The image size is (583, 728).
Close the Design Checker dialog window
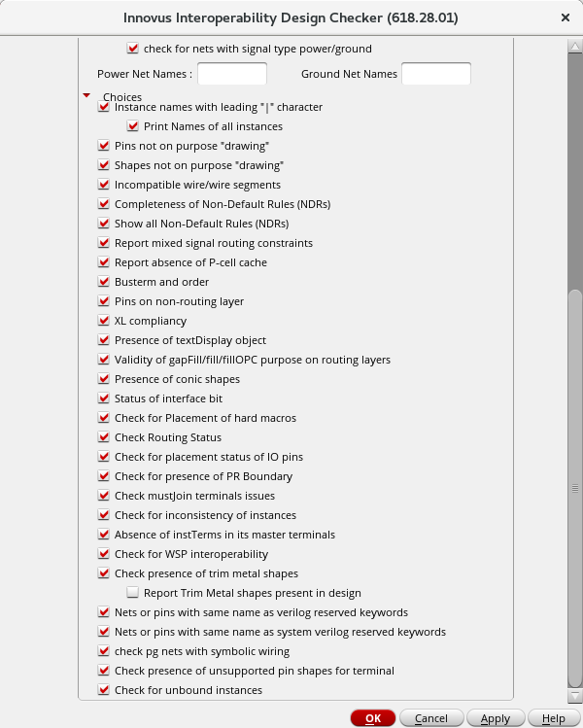click(x=566, y=17)
